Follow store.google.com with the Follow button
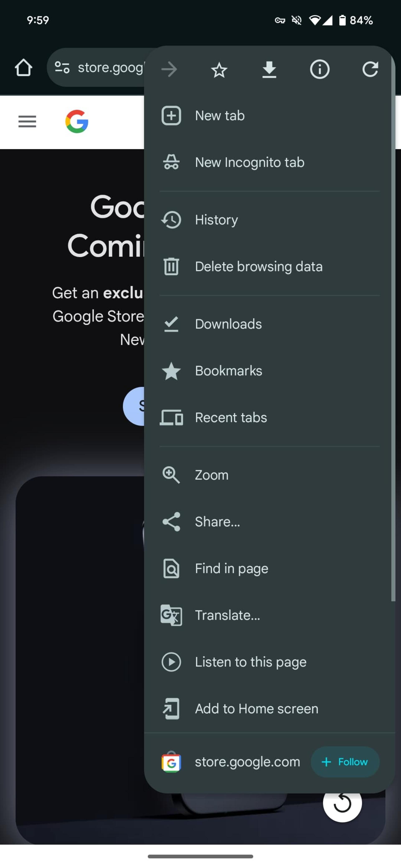The width and height of the screenshot is (401, 868). point(345,762)
